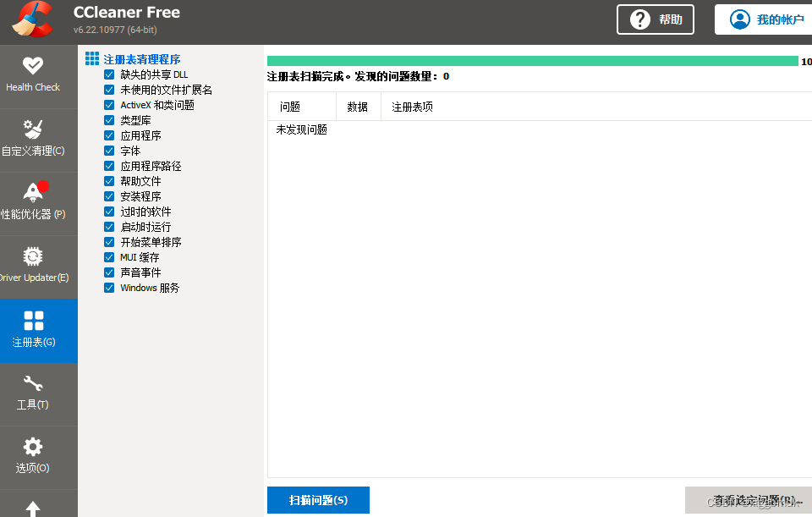Click the upgrade arrow icon at sidebar bottom
The width and height of the screenshot is (812, 517).
click(x=33, y=509)
